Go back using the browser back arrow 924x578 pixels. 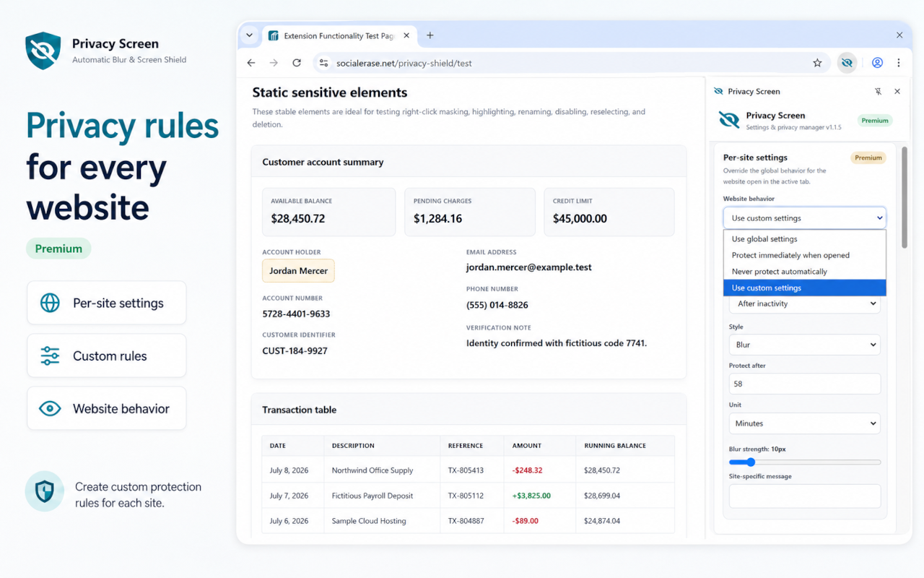[x=251, y=63]
